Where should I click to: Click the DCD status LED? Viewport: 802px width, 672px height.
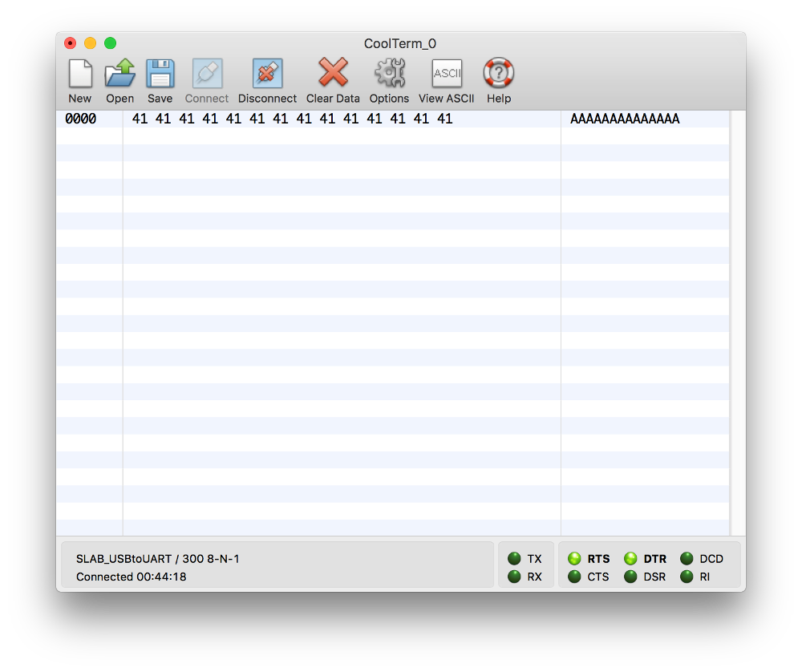687,559
